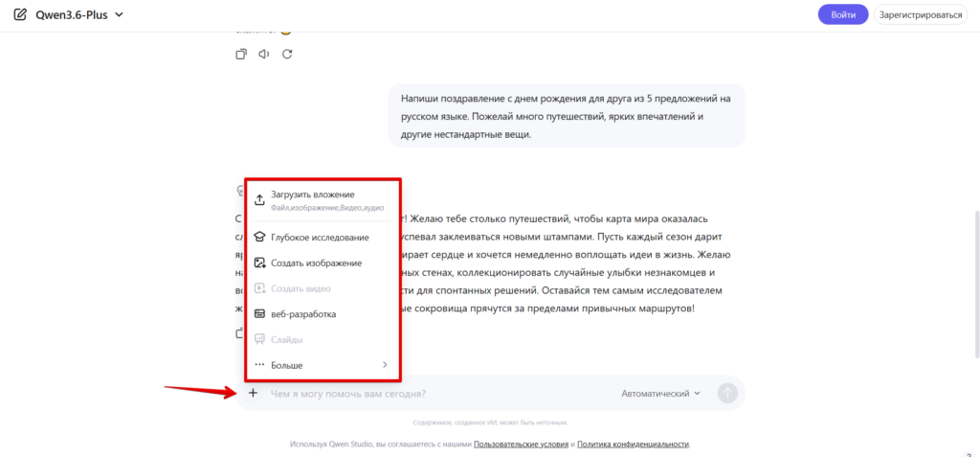The height and width of the screenshot is (457, 980).
Task: Click the plus attachment button
Action: 253,393
